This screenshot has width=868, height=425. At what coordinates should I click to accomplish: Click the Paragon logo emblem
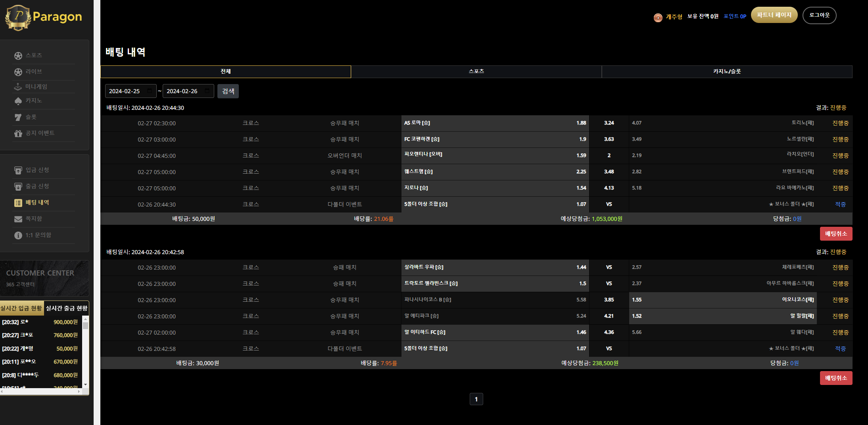tap(18, 17)
